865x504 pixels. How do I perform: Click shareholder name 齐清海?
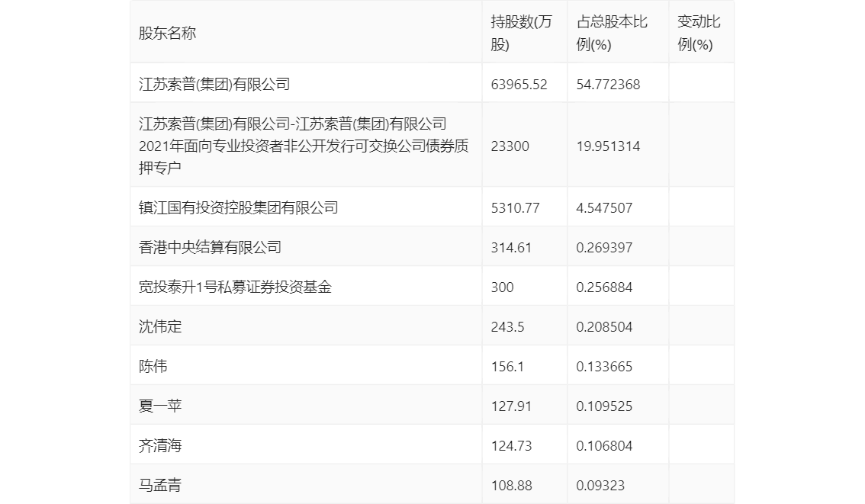point(160,446)
